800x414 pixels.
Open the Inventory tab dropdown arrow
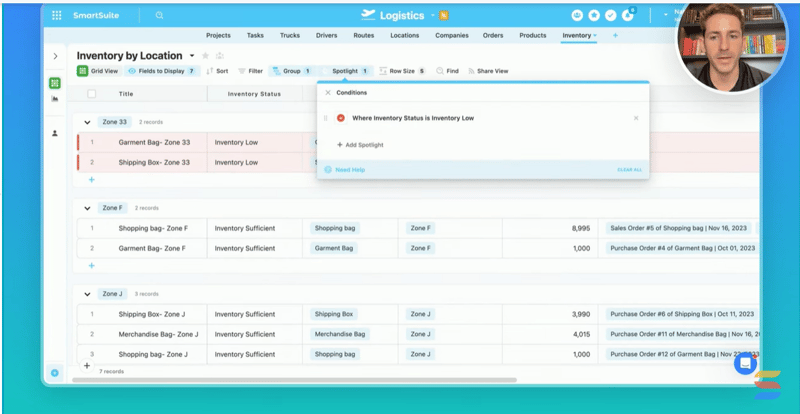tap(595, 36)
